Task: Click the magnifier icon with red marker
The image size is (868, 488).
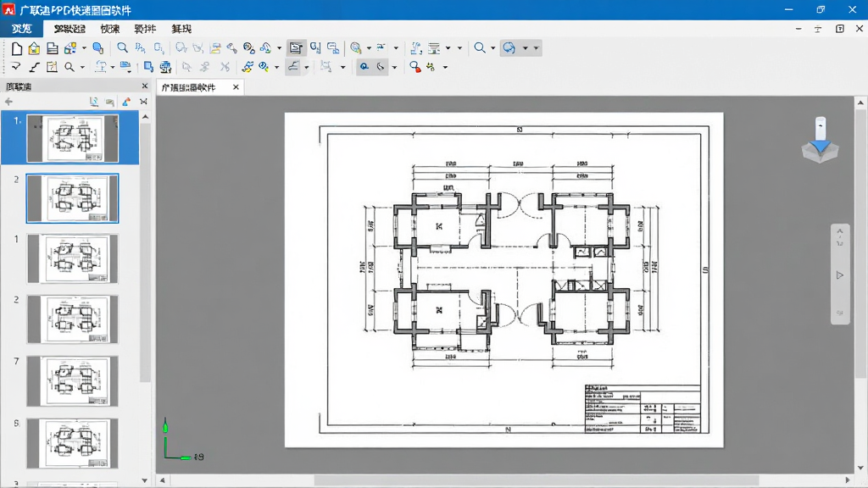Action: click(x=415, y=67)
